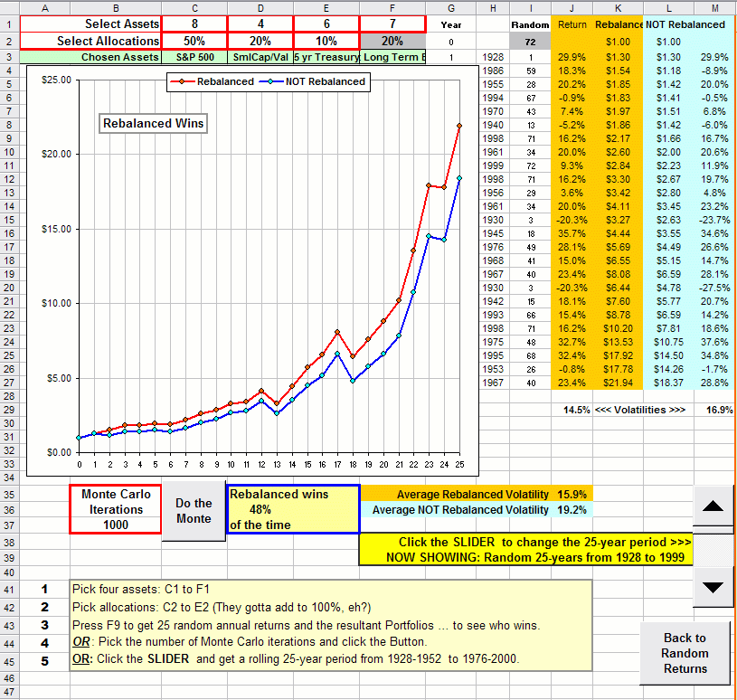Click the 5 yr Treasury chosen asset cell
Viewport: 737px width, 700px height.
point(326,57)
